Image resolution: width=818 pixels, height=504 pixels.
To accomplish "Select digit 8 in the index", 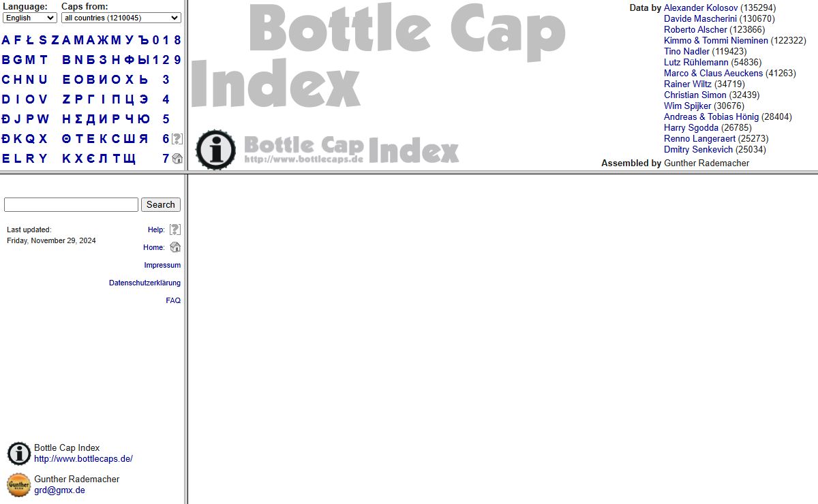I will pos(177,40).
